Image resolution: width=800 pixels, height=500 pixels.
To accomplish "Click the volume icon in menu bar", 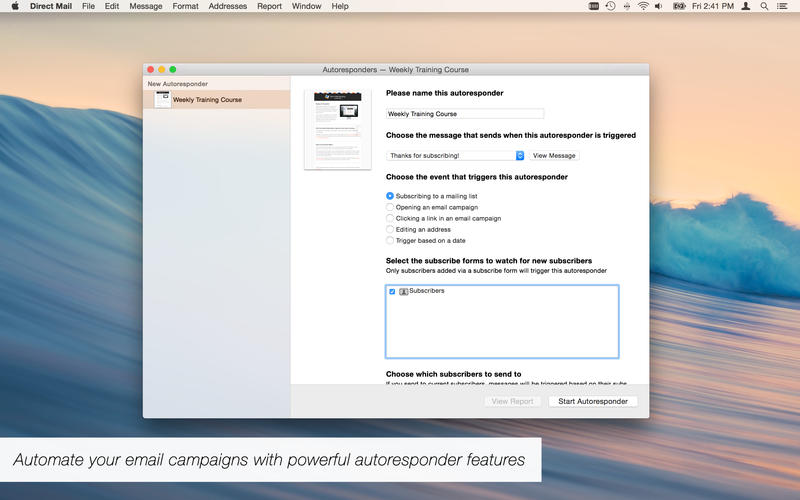I will [x=659, y=6].
